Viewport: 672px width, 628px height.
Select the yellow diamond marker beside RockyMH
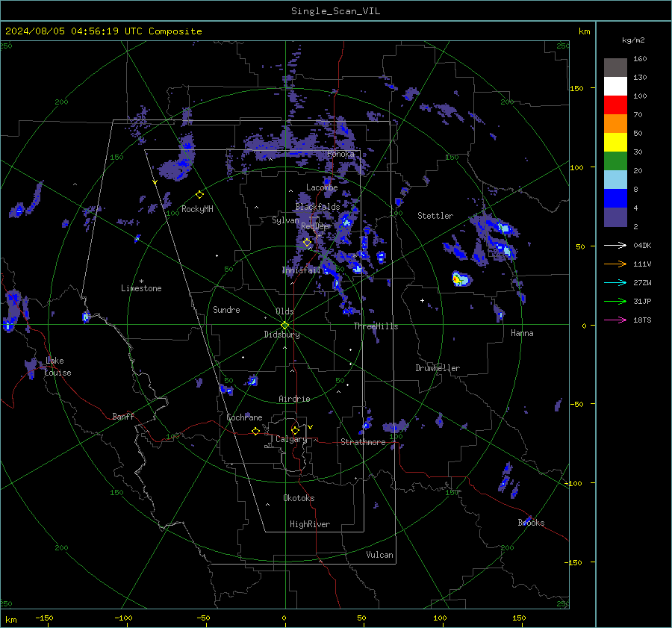tap(199, 195)
